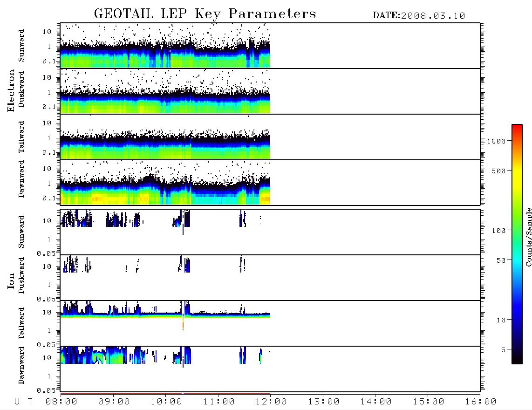Click the 0.05 tick of Ion Sunward axis
The image size is (532, 410).
tap(46, 253)
